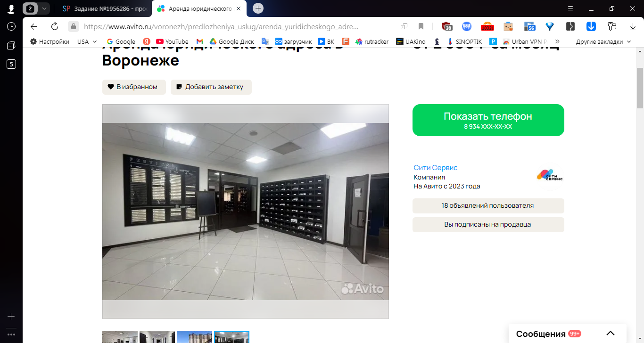Open sidebar three-dots more options

(11, 334)
